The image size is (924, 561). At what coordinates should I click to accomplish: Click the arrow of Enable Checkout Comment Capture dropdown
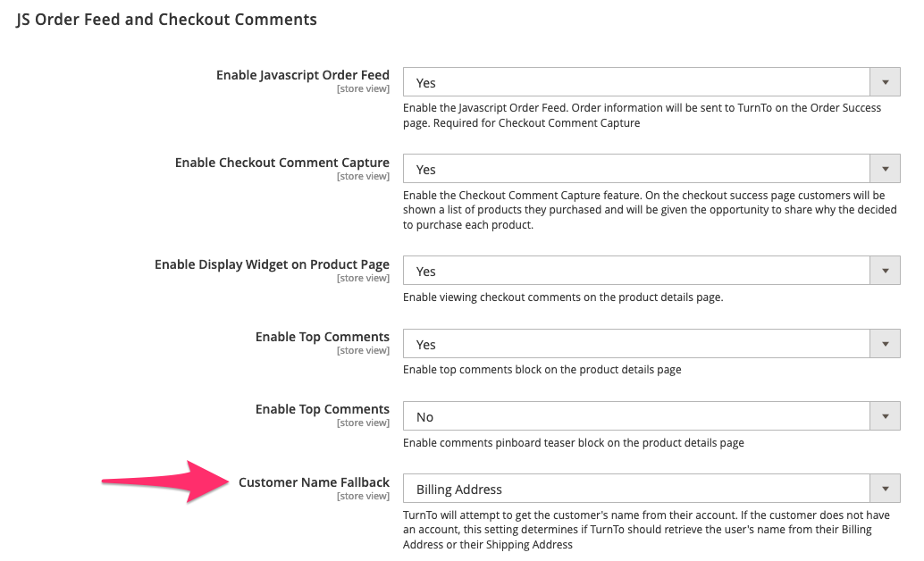click(x=885, y=169)
